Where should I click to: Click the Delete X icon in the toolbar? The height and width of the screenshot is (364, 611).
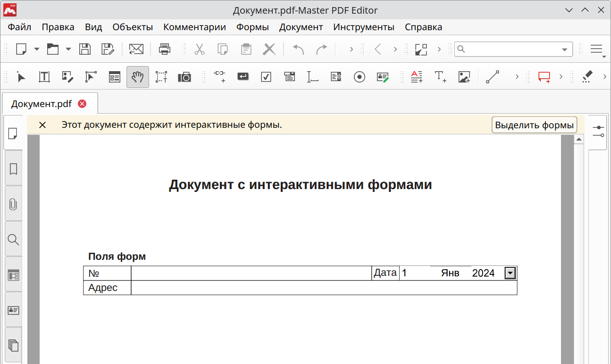coord(269,49)
